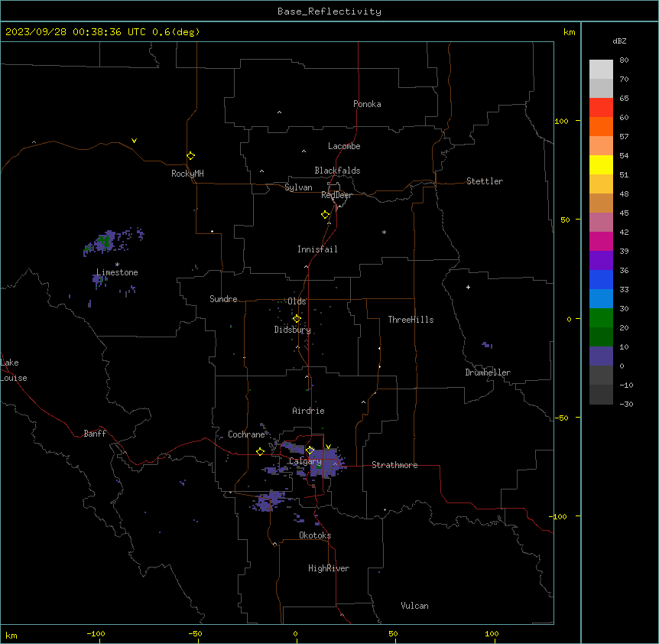Viewport: 659px width, 644px height.
Task: Click the Vulcan label
Action: (415, 606)
